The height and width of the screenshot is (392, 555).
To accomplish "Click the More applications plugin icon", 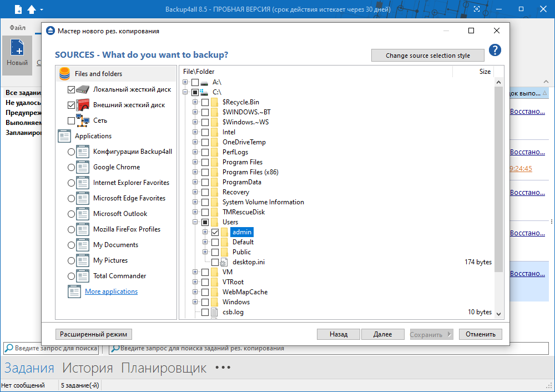I will coord(74,292).
